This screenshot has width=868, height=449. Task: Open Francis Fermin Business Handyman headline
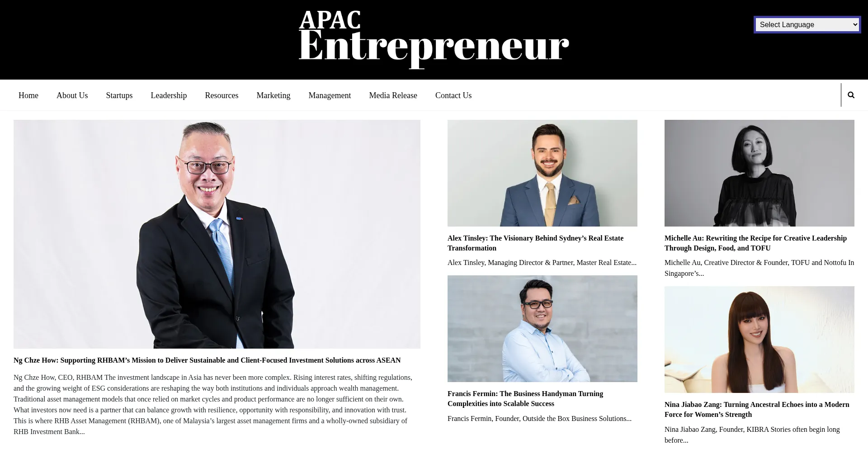[525, 399]
